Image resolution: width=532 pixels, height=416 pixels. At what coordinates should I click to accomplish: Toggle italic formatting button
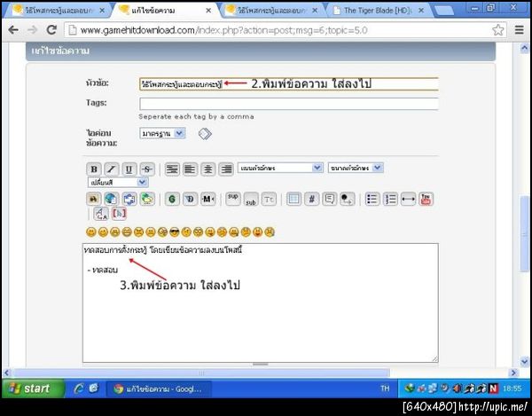(112, 169)
